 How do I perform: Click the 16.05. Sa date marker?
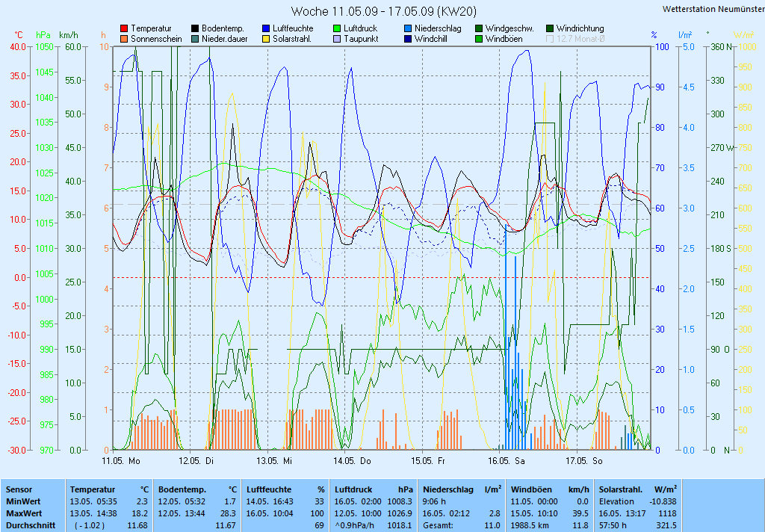coord(507,461)
